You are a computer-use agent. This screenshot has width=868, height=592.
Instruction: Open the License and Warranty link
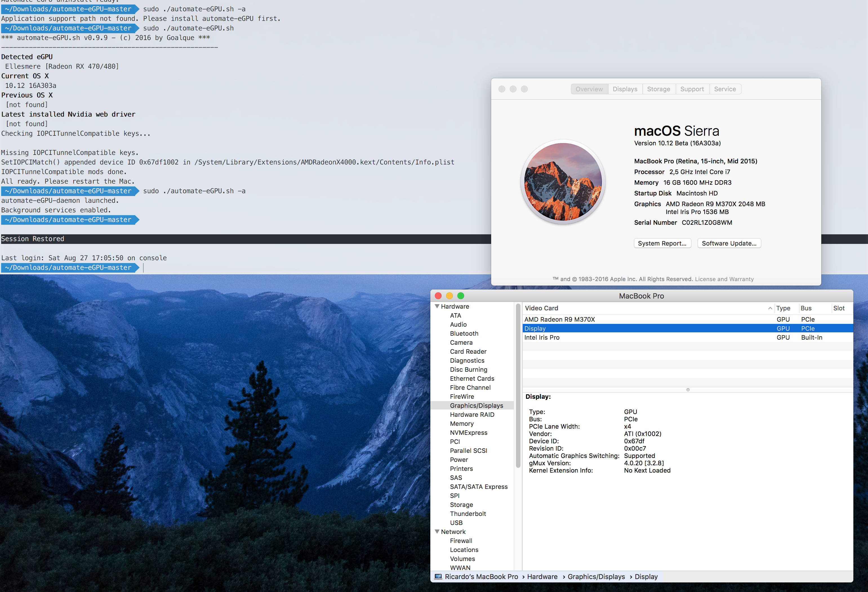(724, 279)
